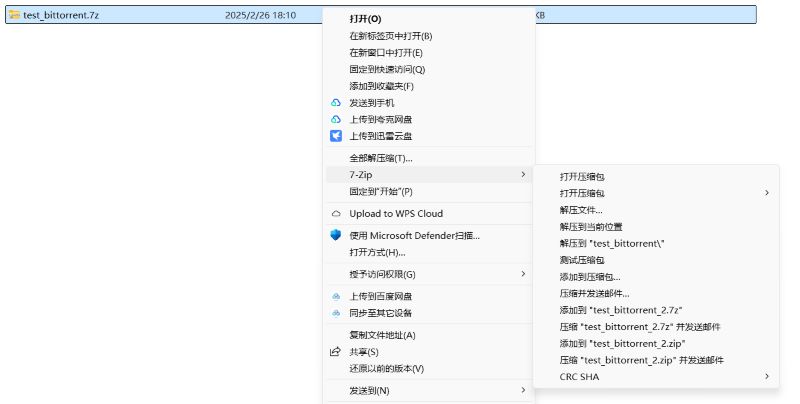Select 压缩并发送邮件...
This screenshot has width=800, height=404.
pos(595,293)
